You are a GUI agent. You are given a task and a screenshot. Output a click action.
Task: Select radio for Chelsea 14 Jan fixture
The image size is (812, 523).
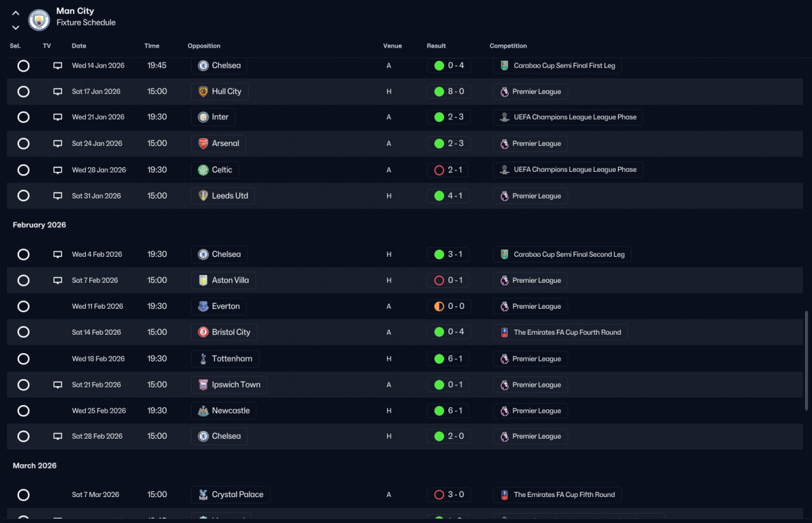23,65
